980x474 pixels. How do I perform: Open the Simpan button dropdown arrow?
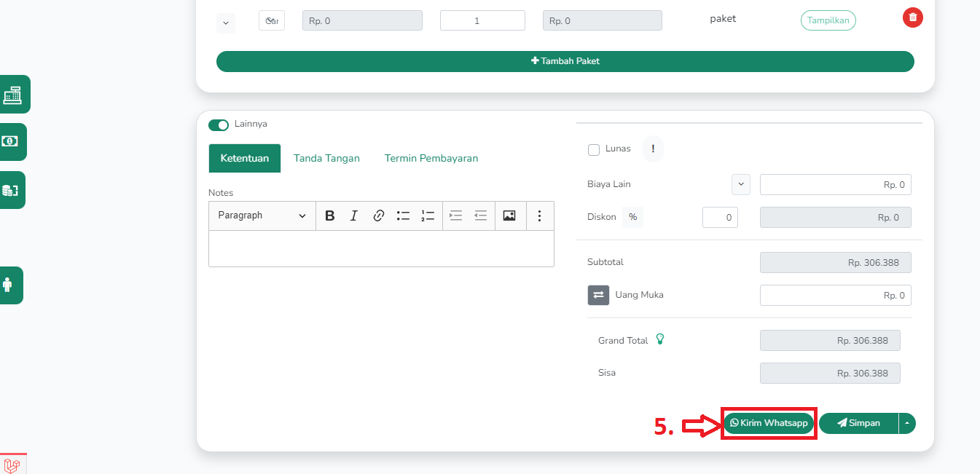point(907,423)
